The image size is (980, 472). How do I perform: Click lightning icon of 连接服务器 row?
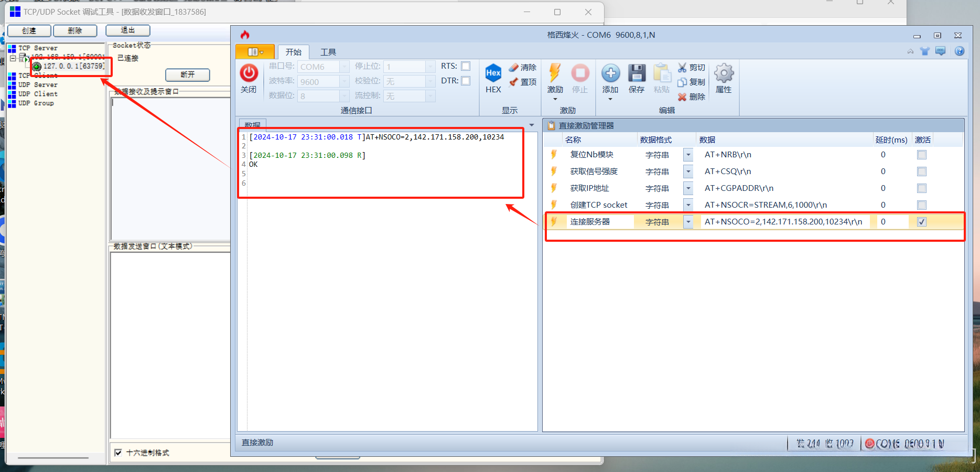pos(554,221)
